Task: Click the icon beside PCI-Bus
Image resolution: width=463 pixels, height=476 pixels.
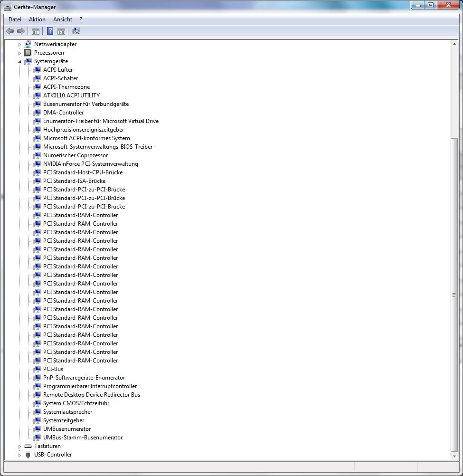Action: pos(37,369)
